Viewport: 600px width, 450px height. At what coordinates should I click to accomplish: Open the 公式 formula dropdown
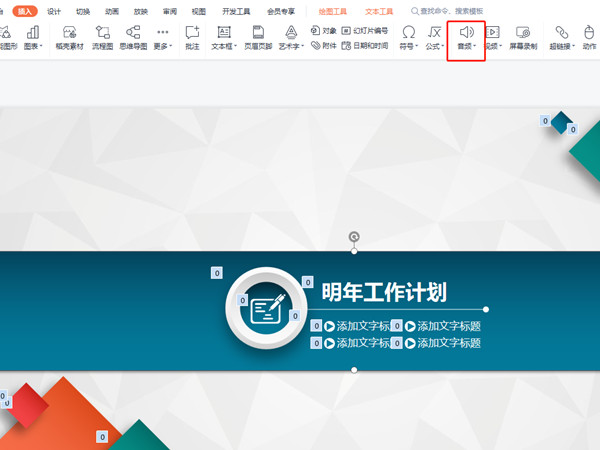pos(435,46)
